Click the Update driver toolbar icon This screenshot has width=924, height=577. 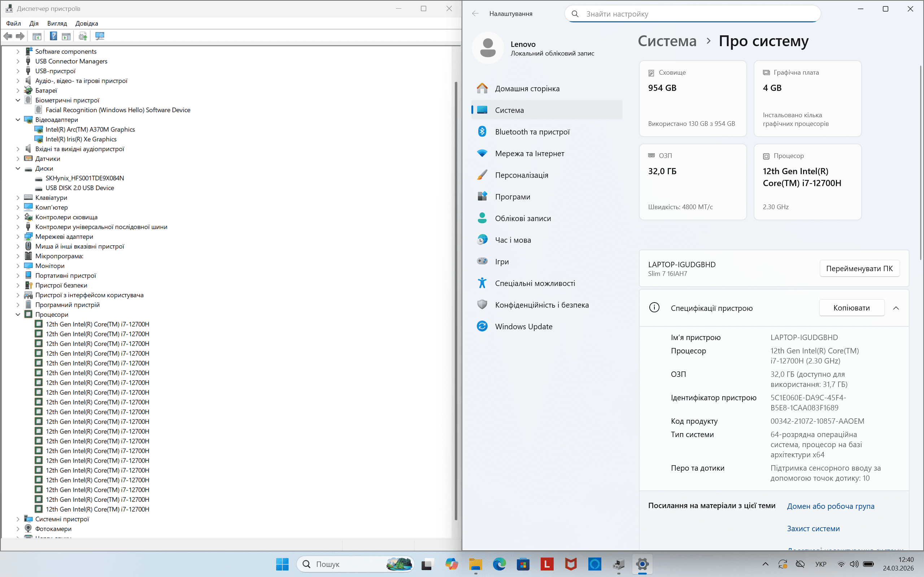83,36
